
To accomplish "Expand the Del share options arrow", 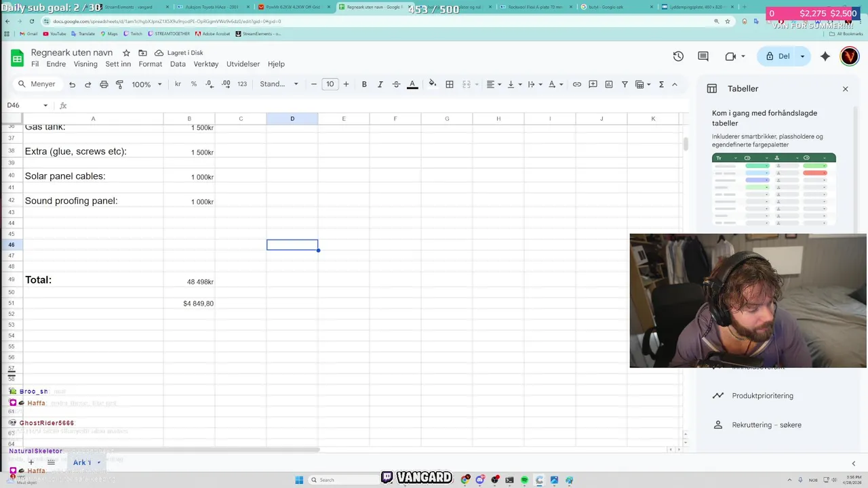I will point(802,56).
